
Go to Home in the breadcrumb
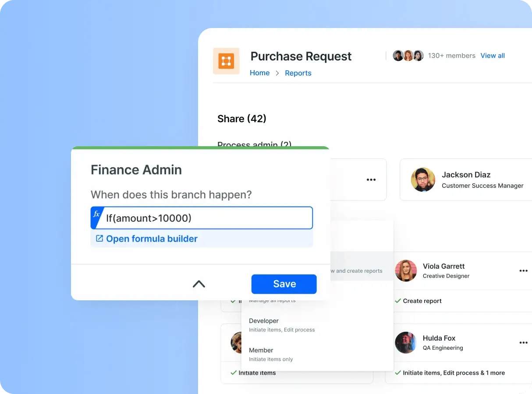259,73
